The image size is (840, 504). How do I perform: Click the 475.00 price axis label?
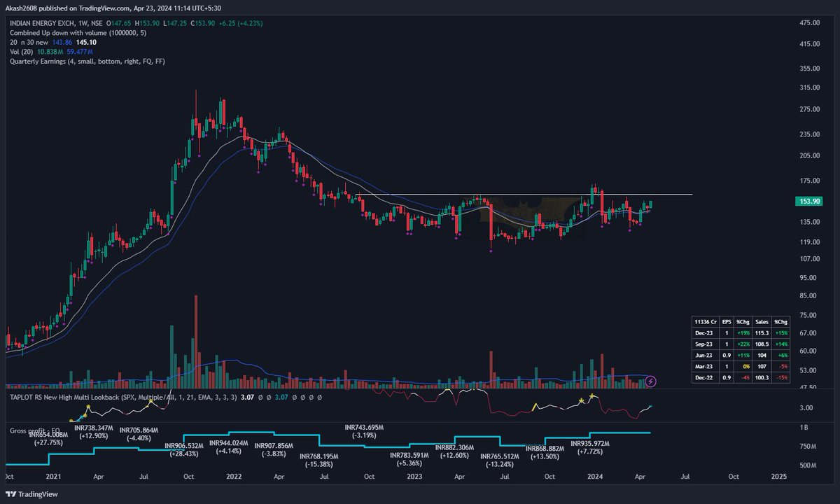pos(810,23)
